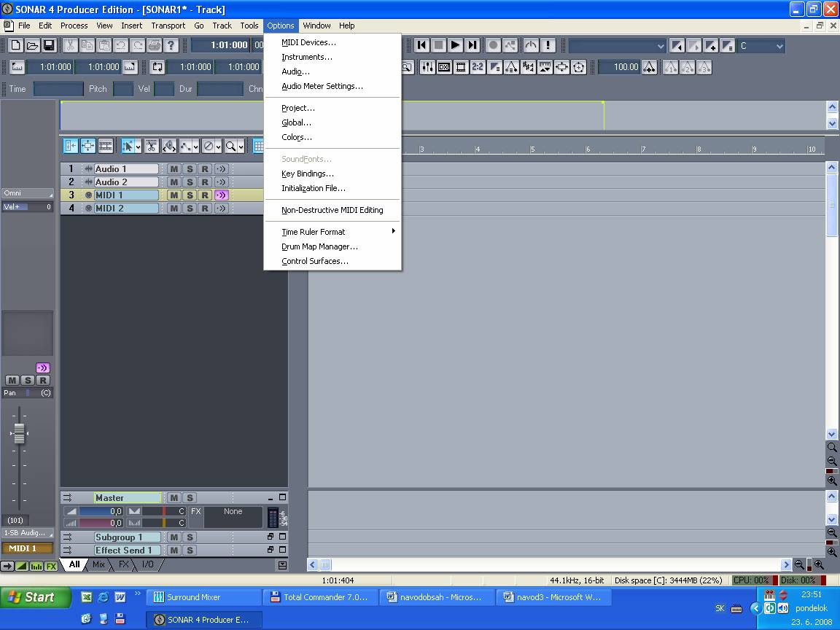
Task: Click the Insert Tempo icon beside 100.00
Action: 649,67
